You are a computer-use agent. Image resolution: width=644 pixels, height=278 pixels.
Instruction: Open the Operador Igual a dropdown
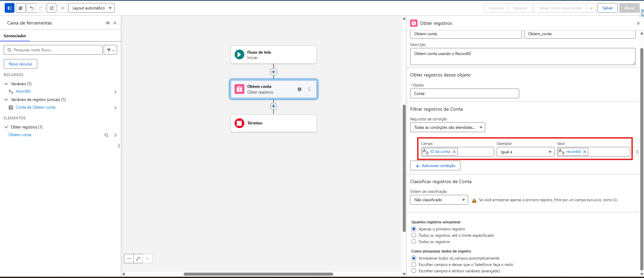(x=526, y=152)
